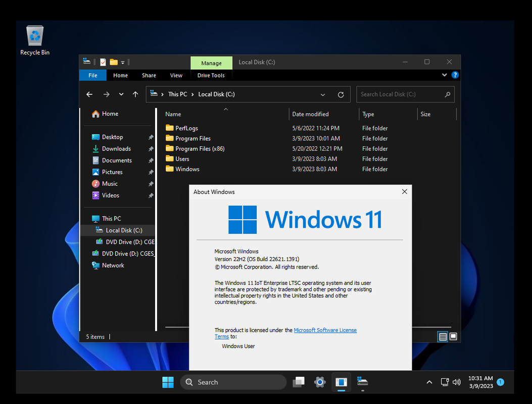Select the indented DVD Drive (D:) under This PC
532x404 pixels.
coord(125,242)
